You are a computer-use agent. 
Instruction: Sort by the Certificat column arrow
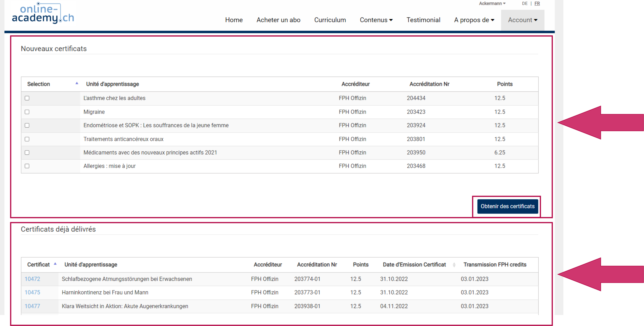pyautogui.click(x=55, y=264)
